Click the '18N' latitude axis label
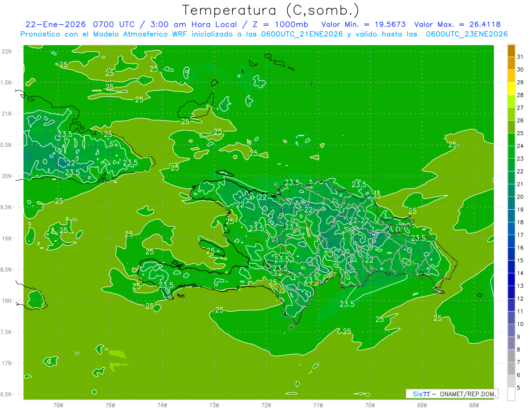The width and height of the screenshot is (532, 411). 7,301
